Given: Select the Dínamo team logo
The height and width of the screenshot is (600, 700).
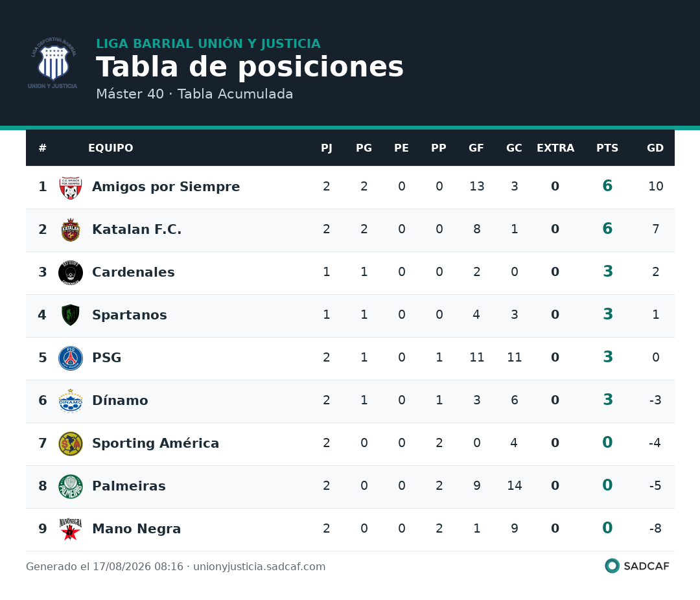Looking at the screenshot, I should (x=71, y=401).
